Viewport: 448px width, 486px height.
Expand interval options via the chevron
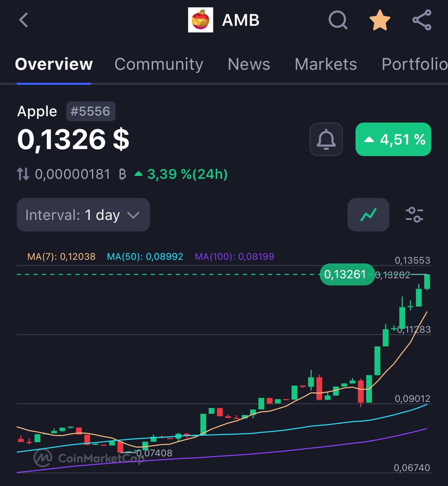134,215
